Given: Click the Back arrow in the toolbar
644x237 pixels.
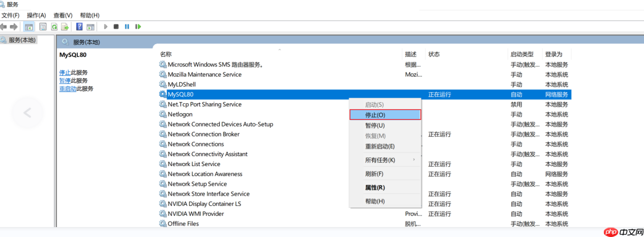Looking at the screenshot, I should (3, 27).
